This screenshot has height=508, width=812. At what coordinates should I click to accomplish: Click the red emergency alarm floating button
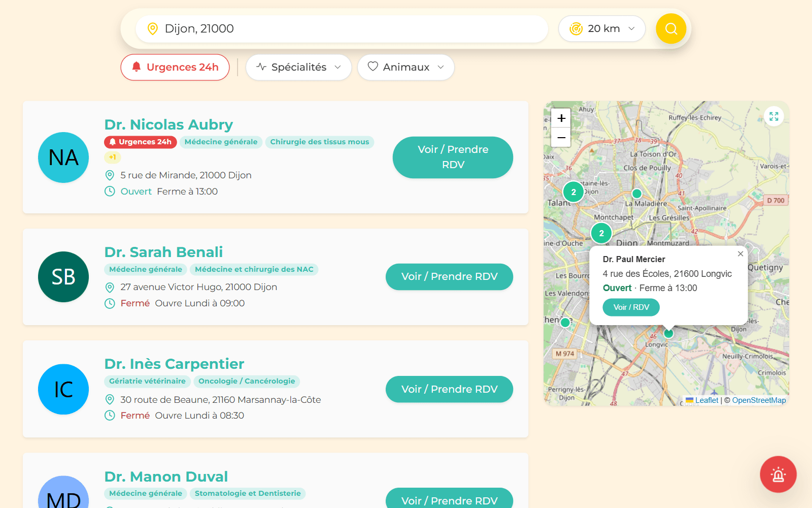point(778,474)
